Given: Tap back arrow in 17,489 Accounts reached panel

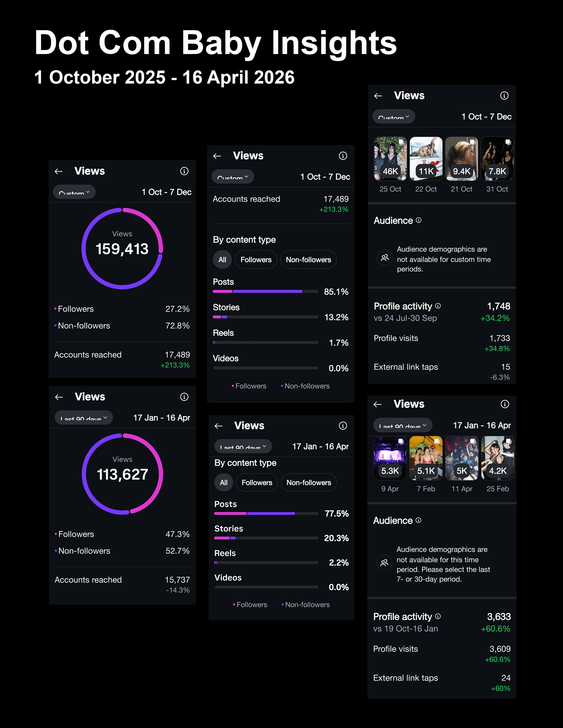Looking at the screenshot, I should (x=217, y=156).
